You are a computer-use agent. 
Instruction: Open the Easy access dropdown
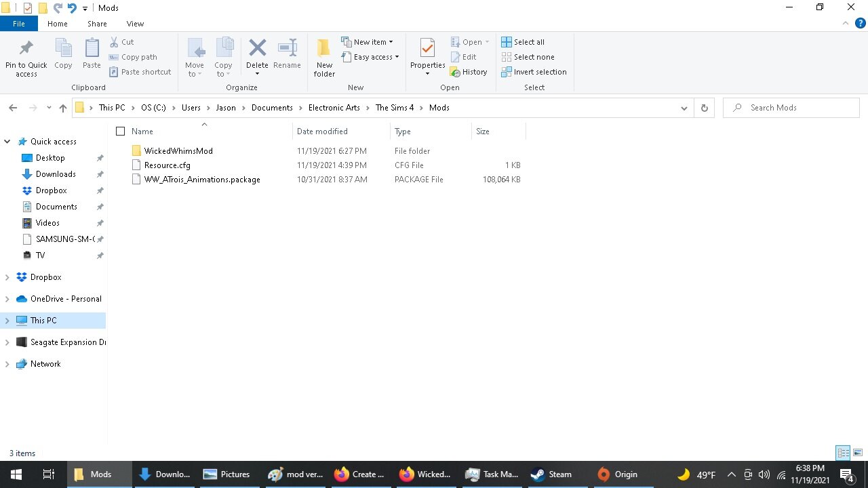(370, 57)
